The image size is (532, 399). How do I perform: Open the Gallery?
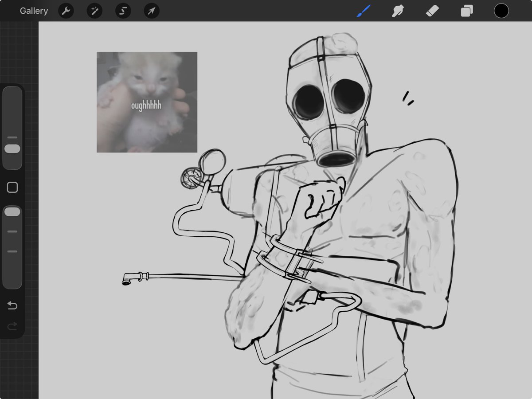[34, 11]
